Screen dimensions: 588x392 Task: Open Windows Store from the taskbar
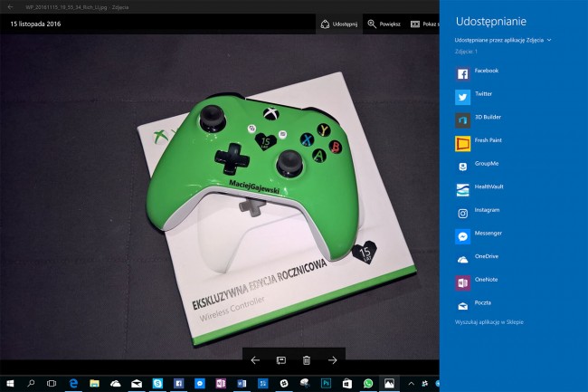pyautogui.click(x=346, y=383)
